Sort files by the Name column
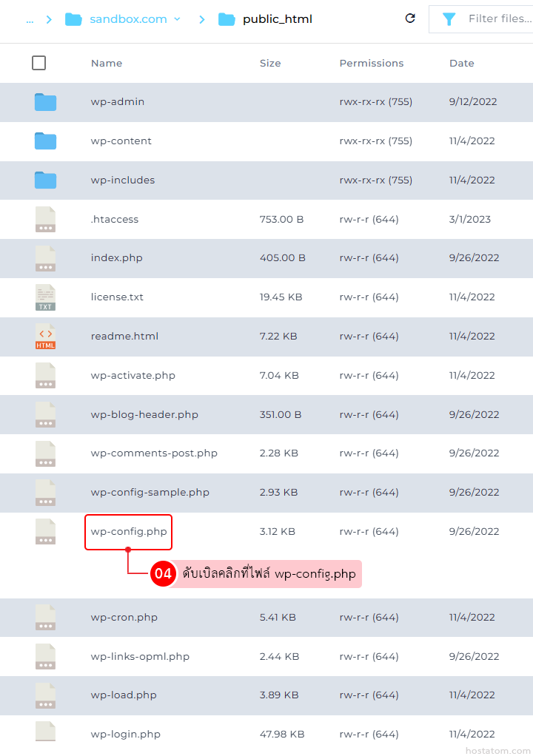533x756 pixels. (107, 64)
